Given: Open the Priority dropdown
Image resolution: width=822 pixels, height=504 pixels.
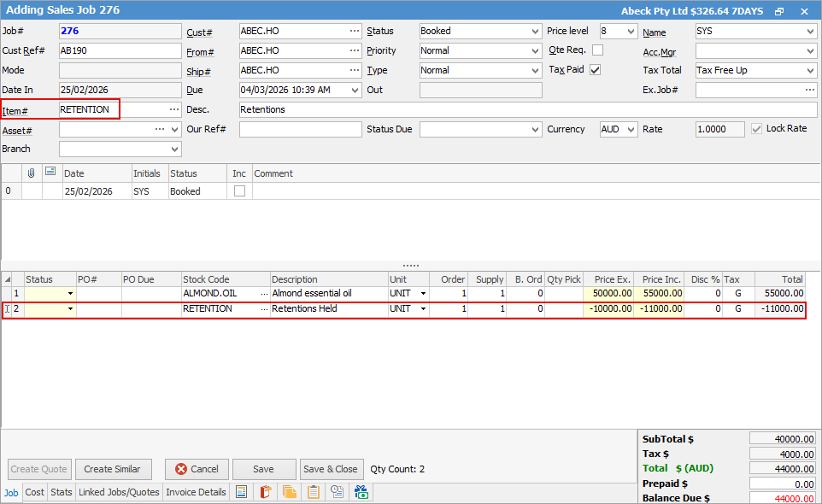Looking at the screenshot, I should coord(535,50).
